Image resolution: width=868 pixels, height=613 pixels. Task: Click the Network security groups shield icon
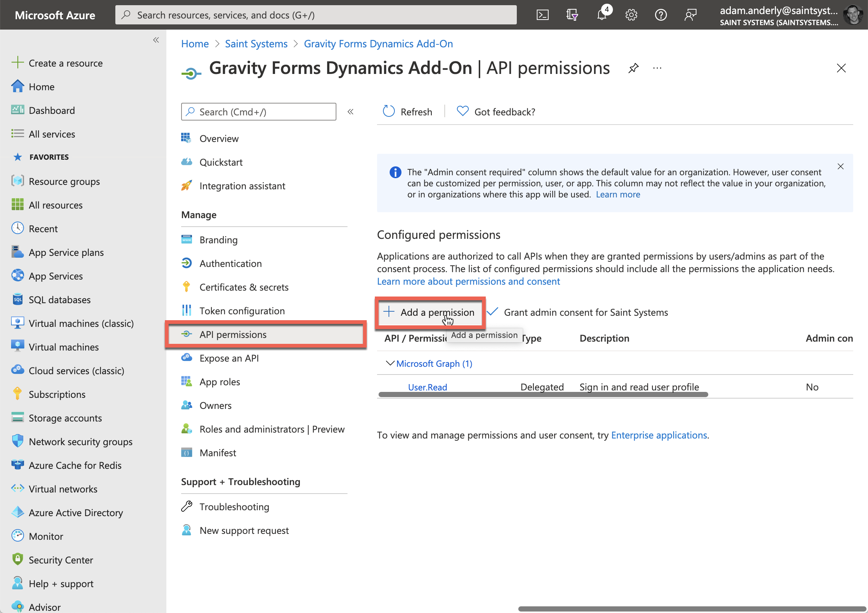point(17,441)
